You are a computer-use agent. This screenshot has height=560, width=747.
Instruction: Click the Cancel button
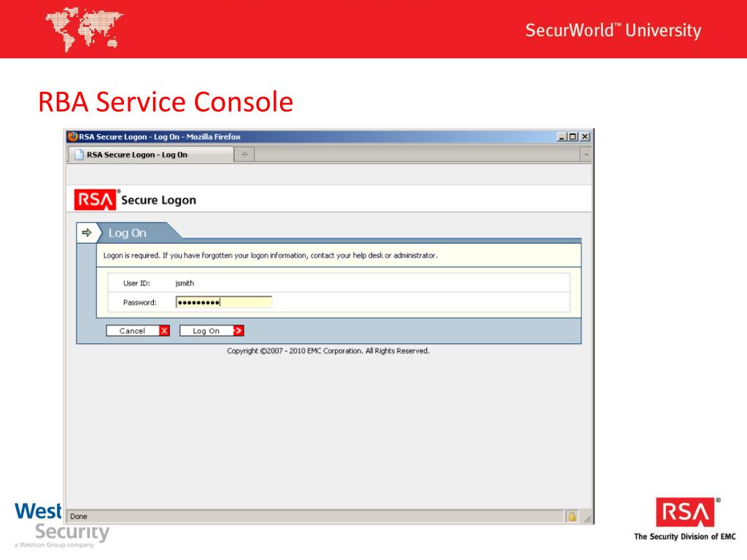point(138,330)
